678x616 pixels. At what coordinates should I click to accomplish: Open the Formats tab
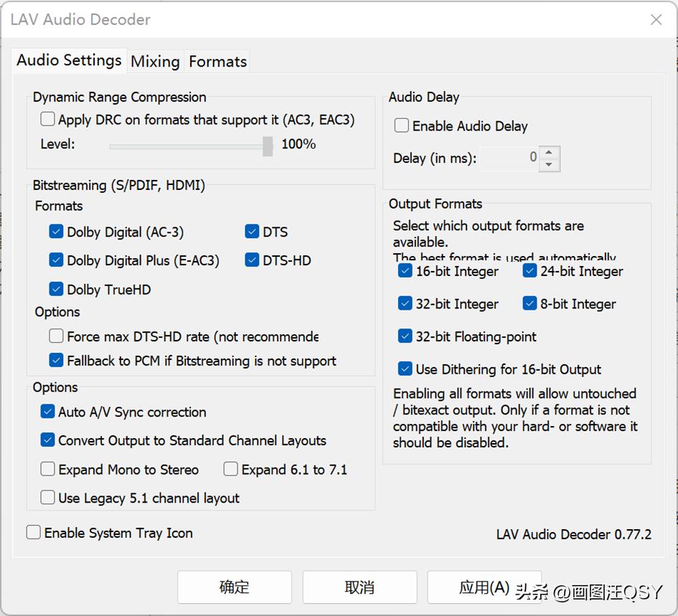tap(217, 62)
